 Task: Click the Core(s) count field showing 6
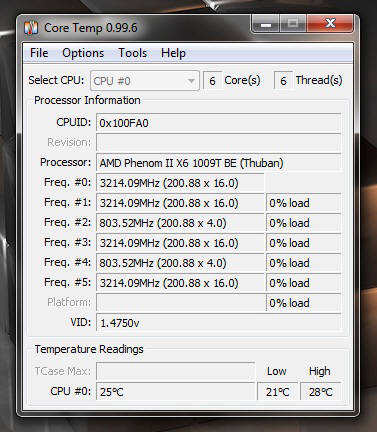(212, 81)
